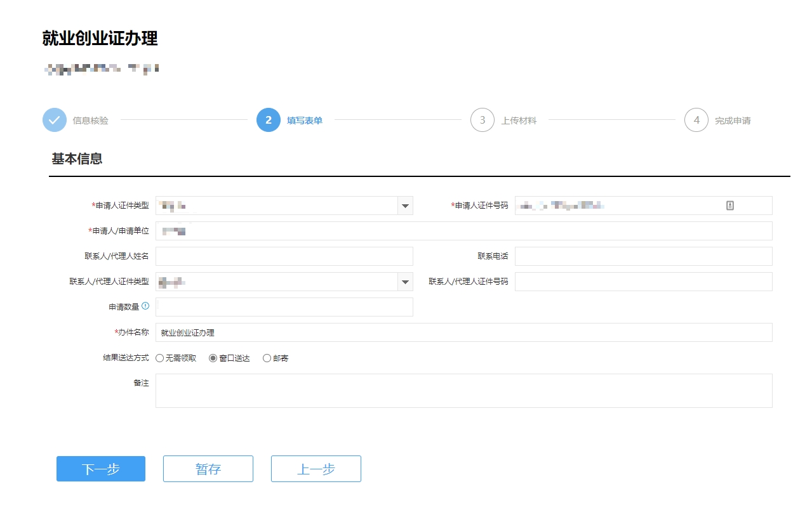
Task: Click the 下一步 button
Action: point(101,469)
